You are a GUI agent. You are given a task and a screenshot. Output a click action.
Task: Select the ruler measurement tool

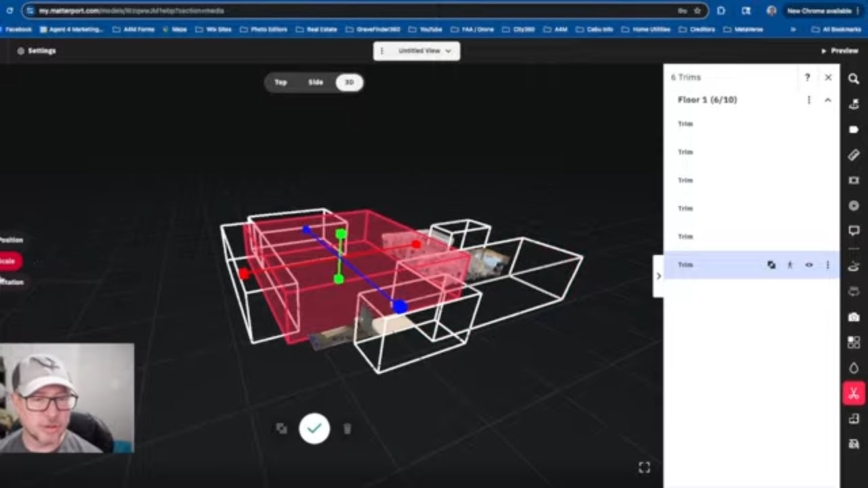(854, 155)
